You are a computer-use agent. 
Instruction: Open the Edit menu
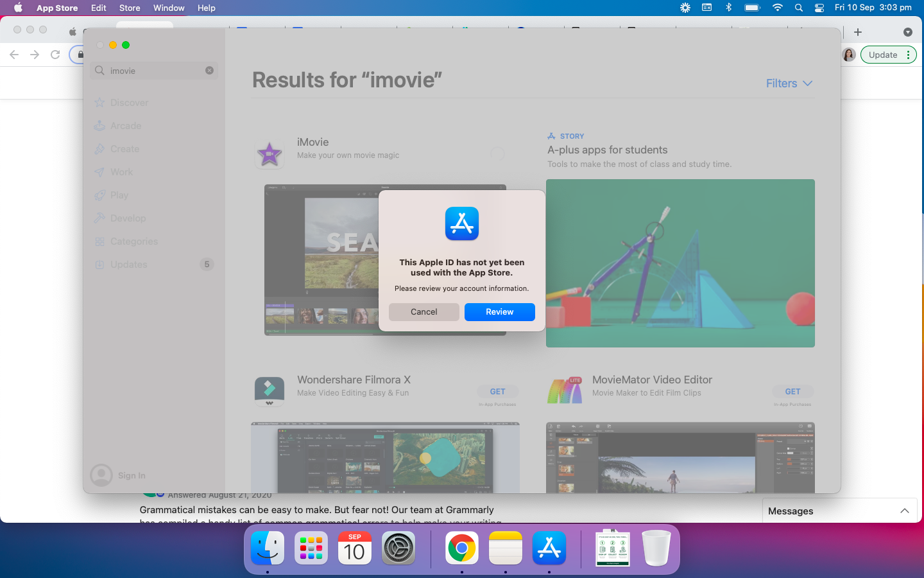[99, 8]
